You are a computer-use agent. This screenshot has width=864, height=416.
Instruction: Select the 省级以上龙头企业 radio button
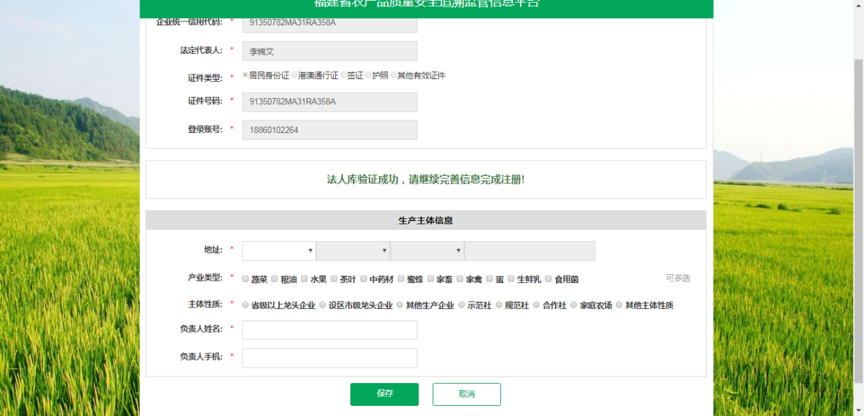246,305
